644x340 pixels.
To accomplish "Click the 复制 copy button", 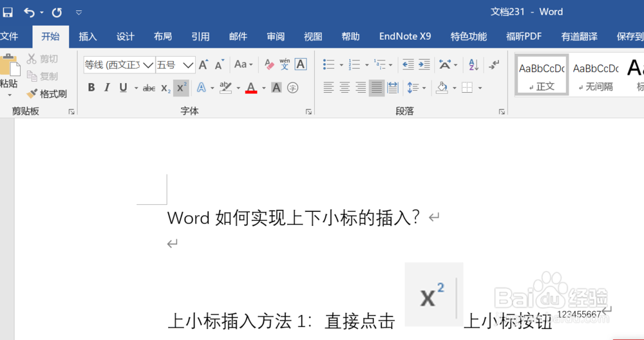I will pyautogui.click(x=43, y=77).
